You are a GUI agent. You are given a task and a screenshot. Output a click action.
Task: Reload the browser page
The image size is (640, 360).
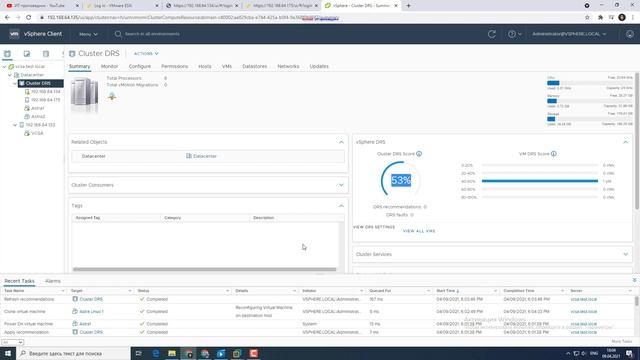pyautogui.click(x=29, y=18)
